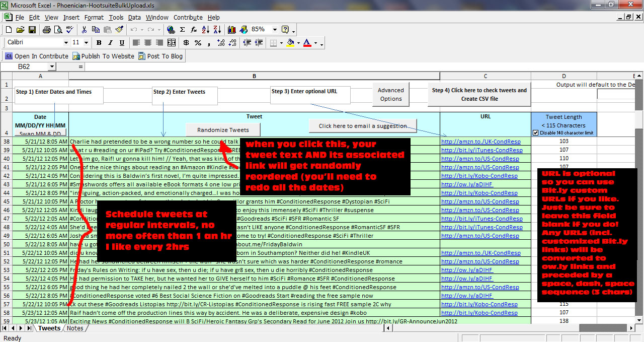Decrease decimal places
Viewport: 644px width, 342px height.
coord(232,43)
